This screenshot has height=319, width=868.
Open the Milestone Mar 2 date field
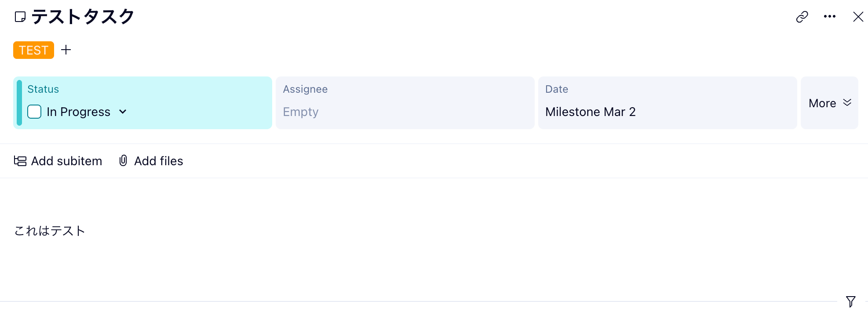coord(590,112)
